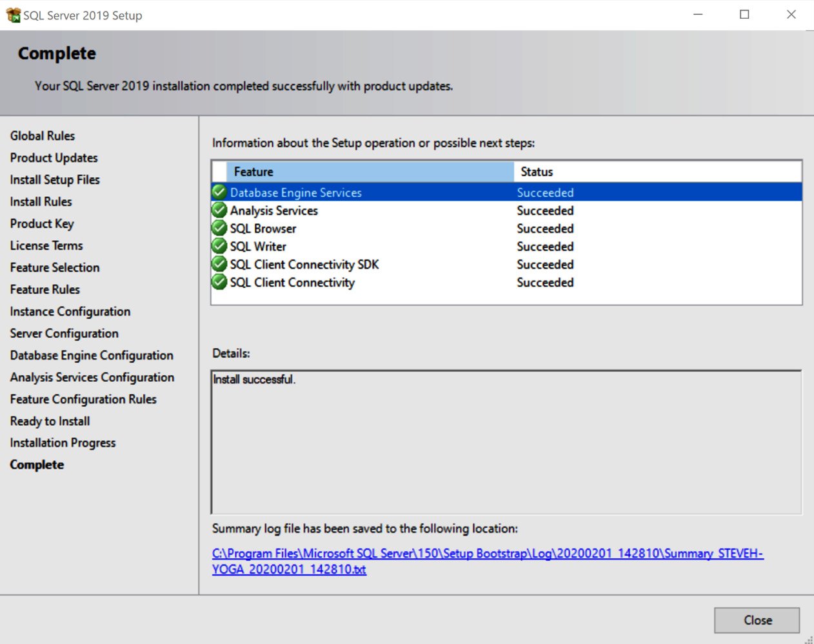
Task: Open the summary log file link
Action: coord(488,561)
